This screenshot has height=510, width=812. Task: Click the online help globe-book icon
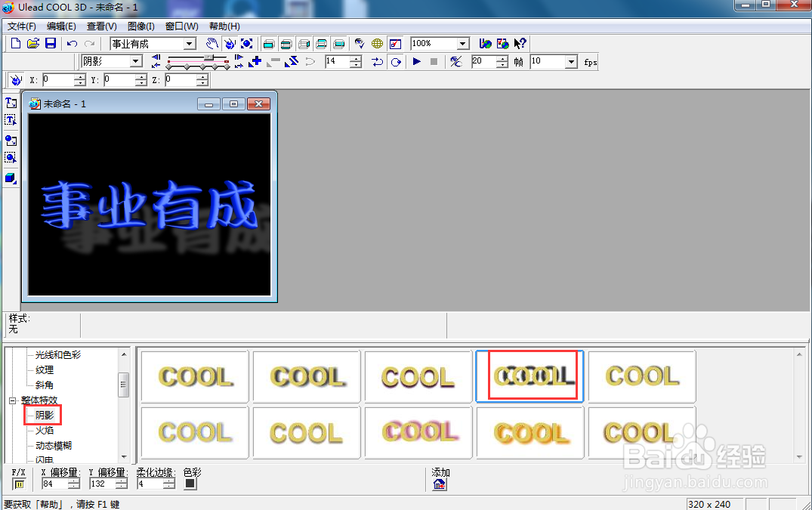tap(502, 44)
